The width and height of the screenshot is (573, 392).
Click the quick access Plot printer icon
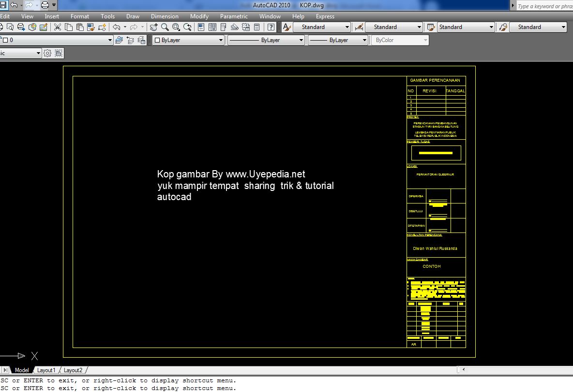45,5
